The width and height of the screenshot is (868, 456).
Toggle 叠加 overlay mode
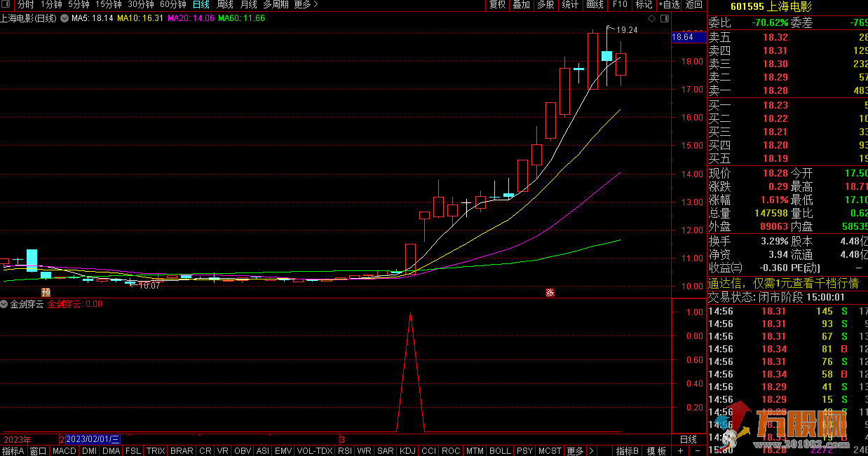521,5
